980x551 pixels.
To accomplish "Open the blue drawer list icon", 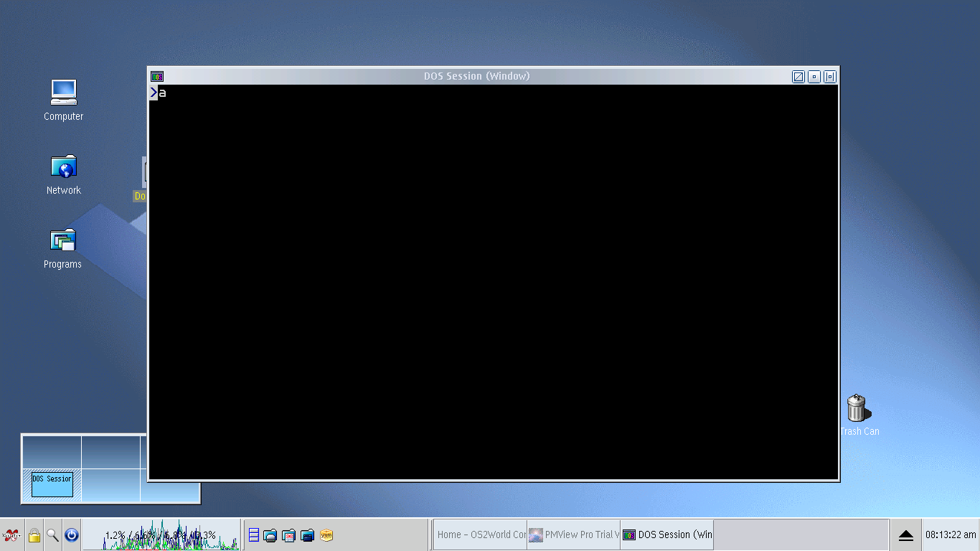I will tap(253, 535).
